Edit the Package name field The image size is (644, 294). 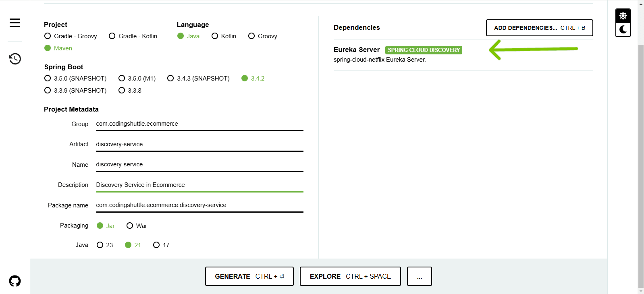[x=199, y=205]
